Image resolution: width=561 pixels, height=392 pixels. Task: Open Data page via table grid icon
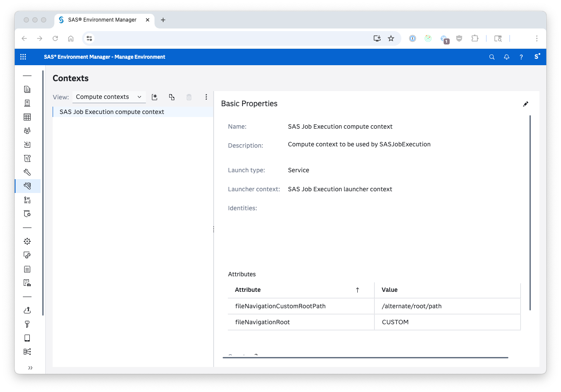coord(27,117)
